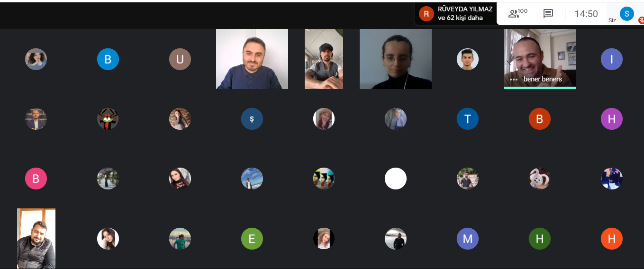Click the three-dot speaking indicator on bener beners
Image resolution: width=644 pixels, height=269 pixels.
(514, 80)
